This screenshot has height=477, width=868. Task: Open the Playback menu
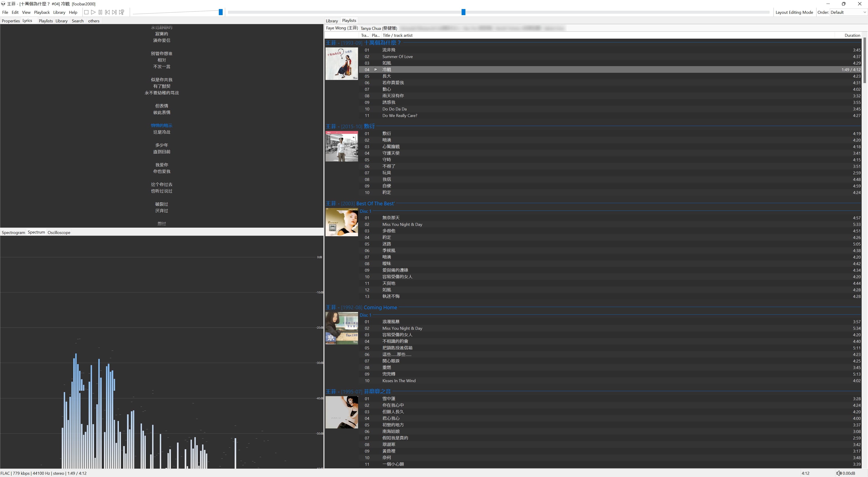(42, 12)
